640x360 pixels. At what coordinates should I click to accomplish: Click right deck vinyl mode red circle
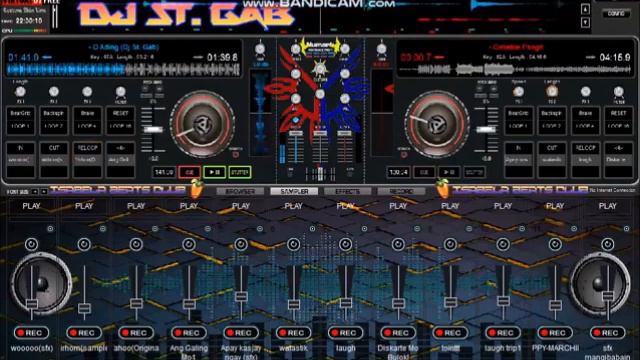(x=404, y=154)
